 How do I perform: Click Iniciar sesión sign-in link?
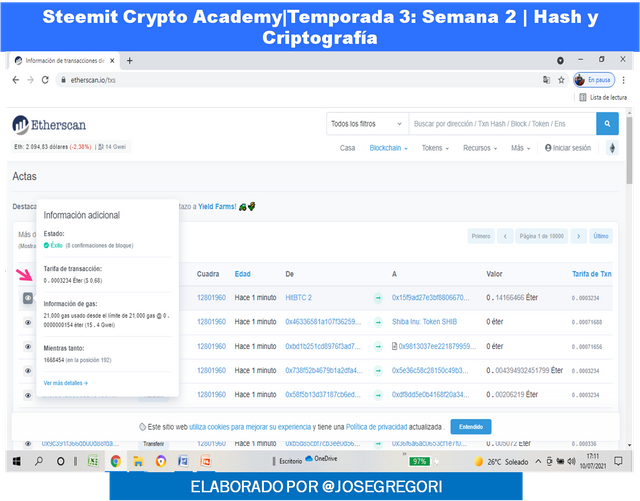pos(568,148)
